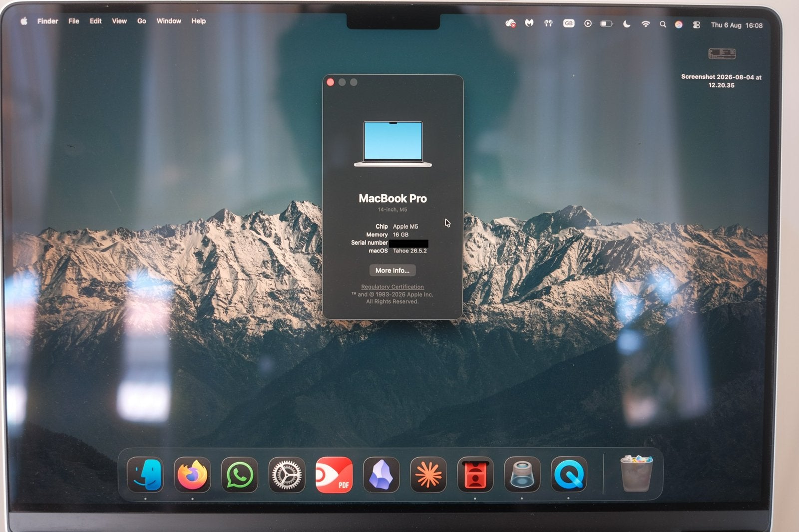Viewport: 799px width, 532px height.
Task: Open System Settings gear in the Dock
Action: click(x=287, y=475)
